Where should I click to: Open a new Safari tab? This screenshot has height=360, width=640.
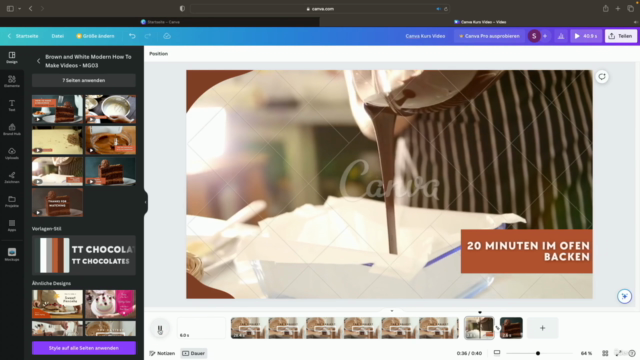coord(618,9)
